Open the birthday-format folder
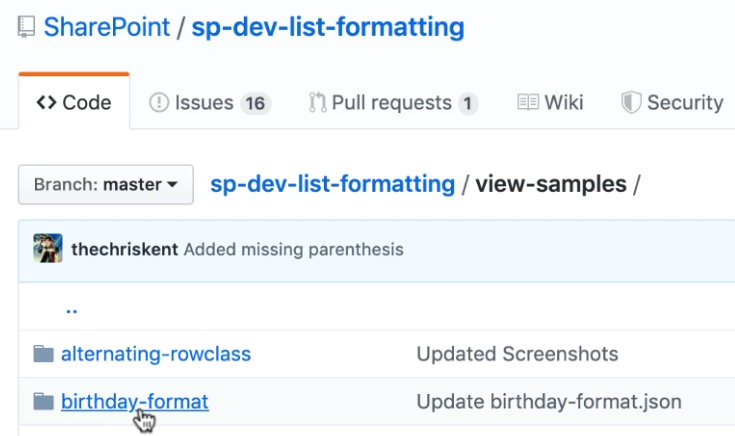Viewport: 735px width, 436px height. tap(135, 402)
